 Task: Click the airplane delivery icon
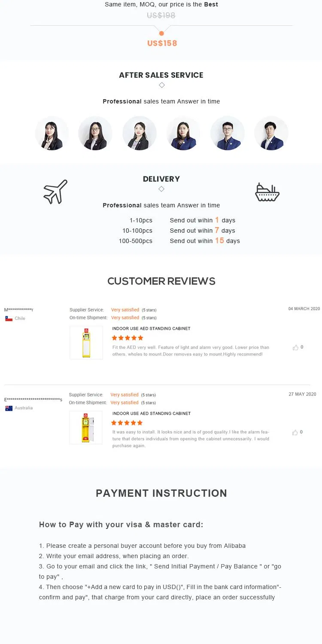pos(55,191)
